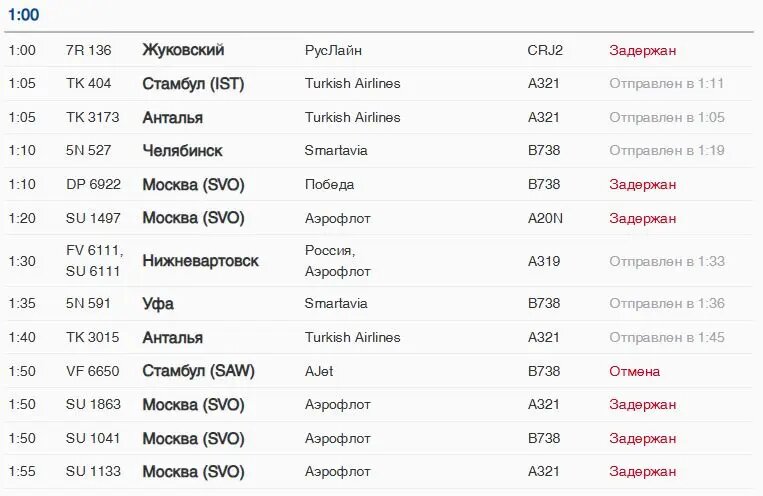763x496 pixels.
Task: Click the Жуковский destination link
Action: click(183, 50)
